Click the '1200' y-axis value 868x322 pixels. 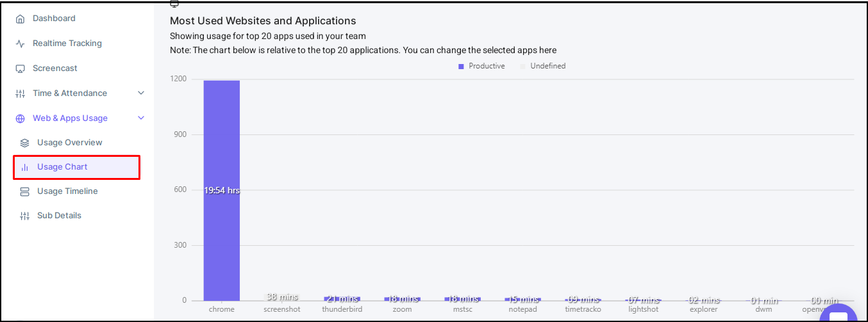coord(178,79)
